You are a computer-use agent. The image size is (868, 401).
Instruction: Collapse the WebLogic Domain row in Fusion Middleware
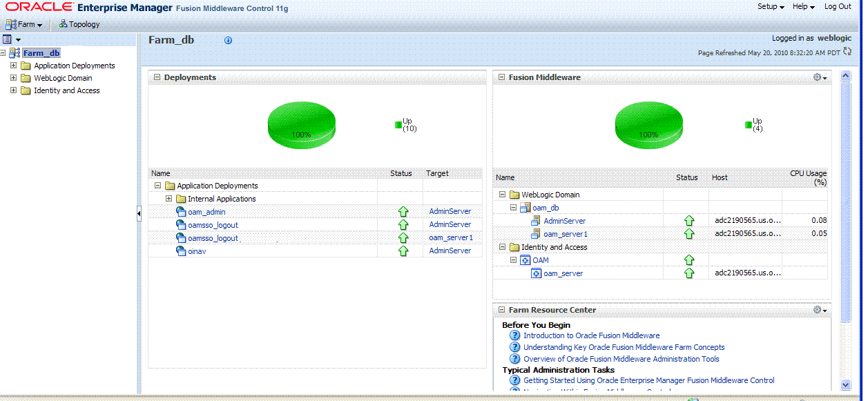click(503, 195)
